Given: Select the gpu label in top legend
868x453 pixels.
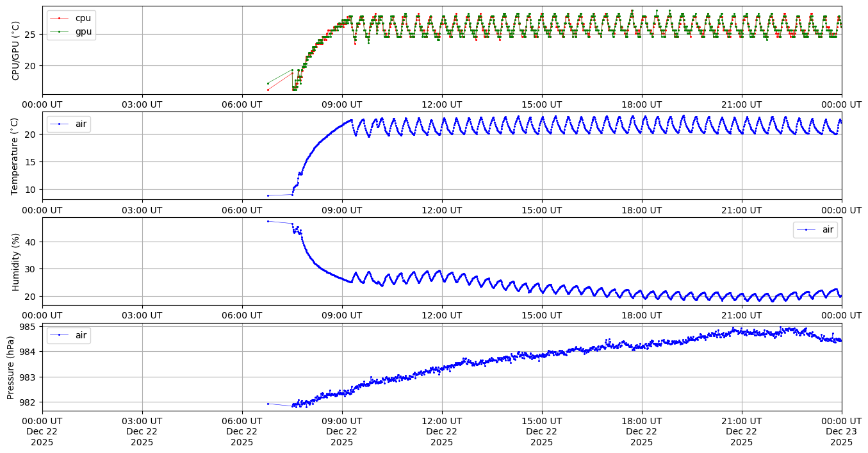Looking at the screenshot, I should coord(83,31).
